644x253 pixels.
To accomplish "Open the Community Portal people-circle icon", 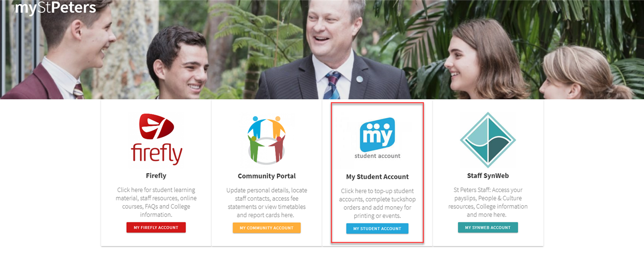I will (267, 139).
